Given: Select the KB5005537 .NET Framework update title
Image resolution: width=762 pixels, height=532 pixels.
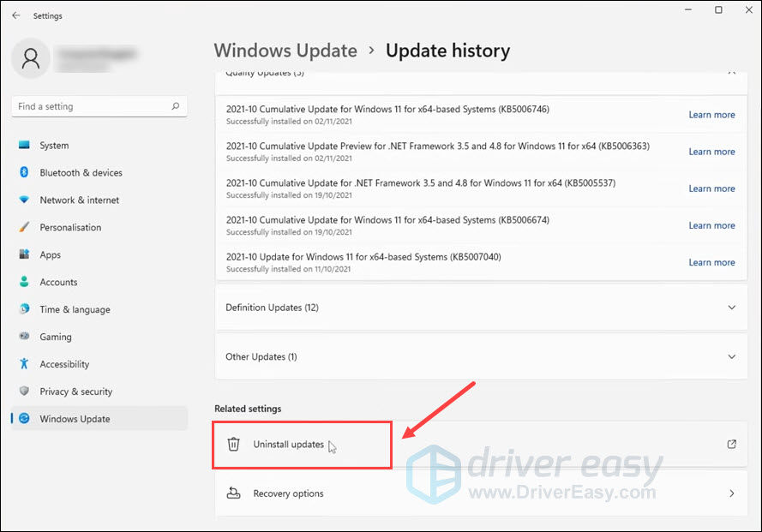Looking at the screenshot, I should (421, 183).
